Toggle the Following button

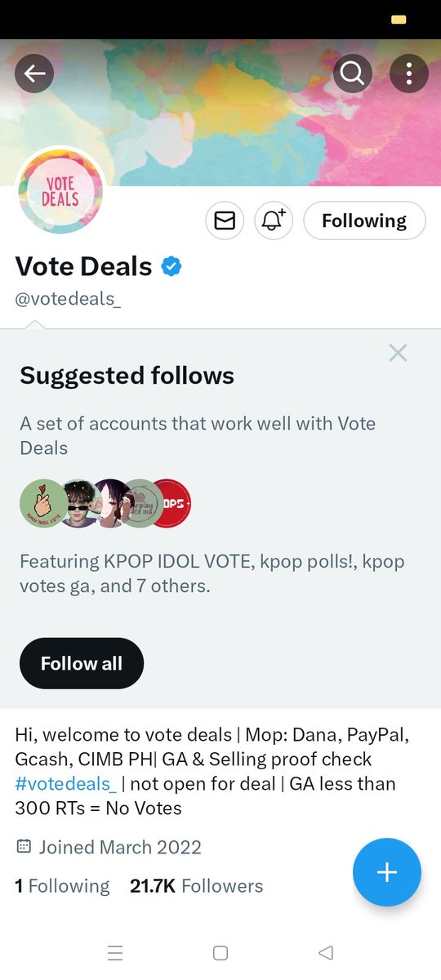coord(364,220)
